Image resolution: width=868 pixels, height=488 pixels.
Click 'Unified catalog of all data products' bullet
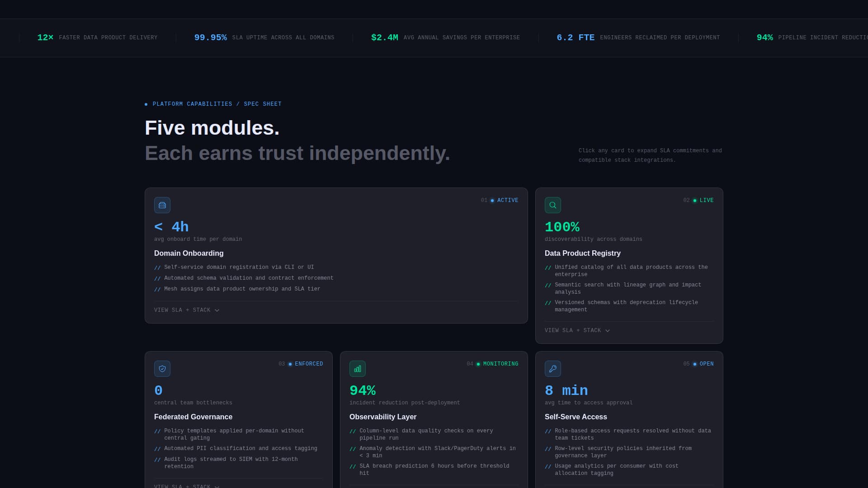(631, 271)
